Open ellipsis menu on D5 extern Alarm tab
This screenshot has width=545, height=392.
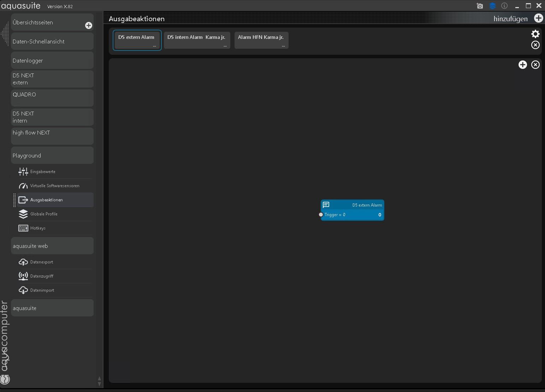[x=154, y=46]
